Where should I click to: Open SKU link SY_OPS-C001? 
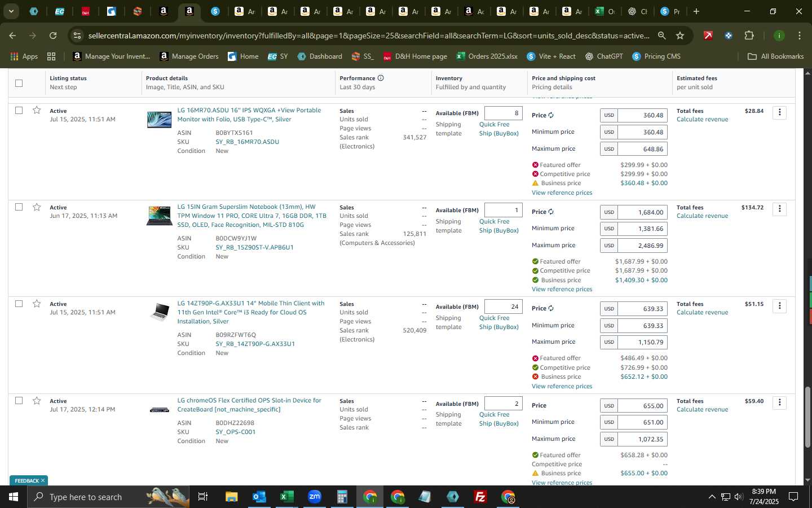(235, 432)
